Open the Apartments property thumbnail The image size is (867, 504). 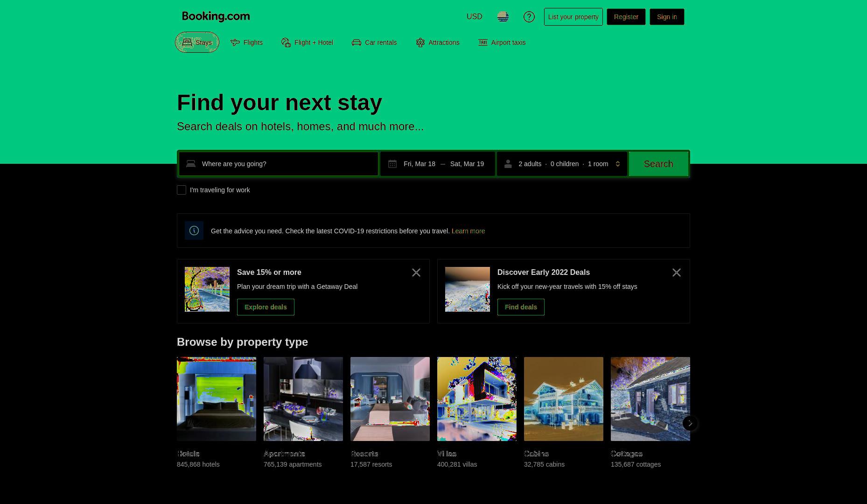click(x=303, y=399)
